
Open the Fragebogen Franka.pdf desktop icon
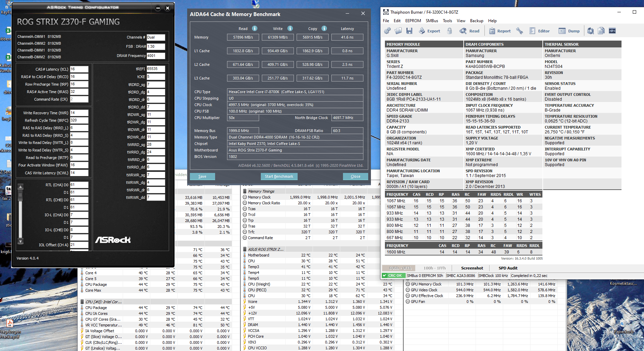point(10,328)
